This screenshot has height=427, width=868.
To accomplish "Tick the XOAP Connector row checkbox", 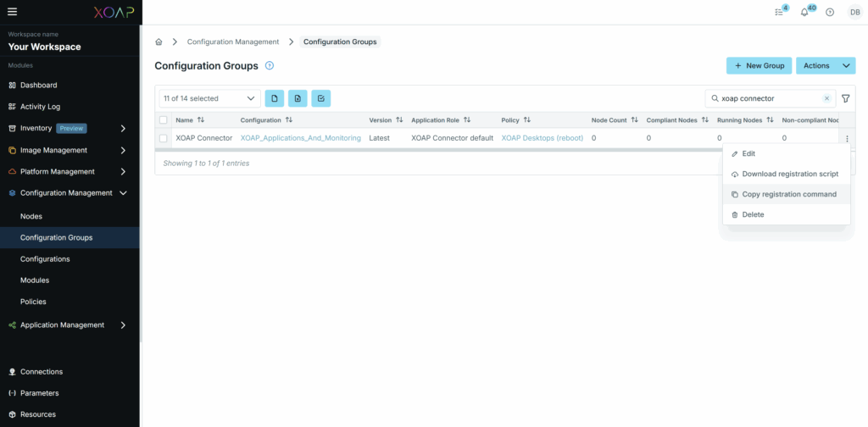I will (x=164, y=138).
